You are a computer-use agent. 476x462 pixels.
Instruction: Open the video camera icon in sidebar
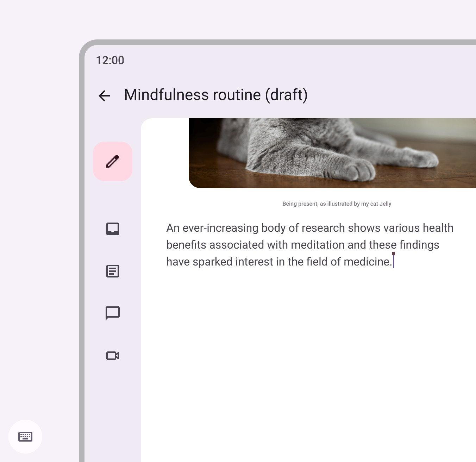[x=113, y=356]
